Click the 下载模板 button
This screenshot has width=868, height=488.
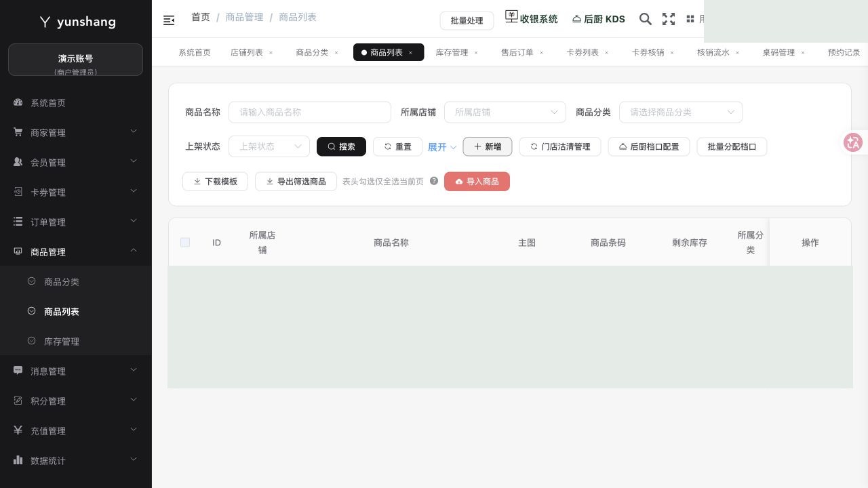point(215,182)
